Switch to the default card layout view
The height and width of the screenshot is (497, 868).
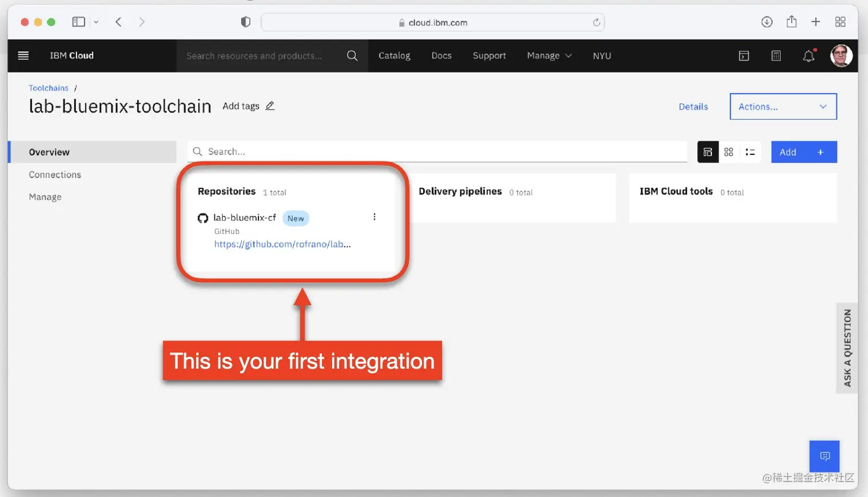click(708, 152)
